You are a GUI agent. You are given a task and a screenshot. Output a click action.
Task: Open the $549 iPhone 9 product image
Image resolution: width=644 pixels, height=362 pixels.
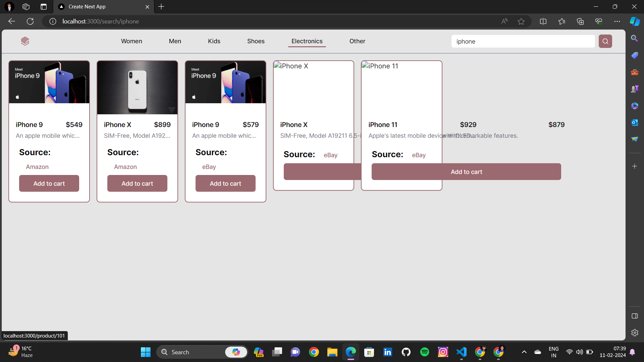tap(49, 82)
